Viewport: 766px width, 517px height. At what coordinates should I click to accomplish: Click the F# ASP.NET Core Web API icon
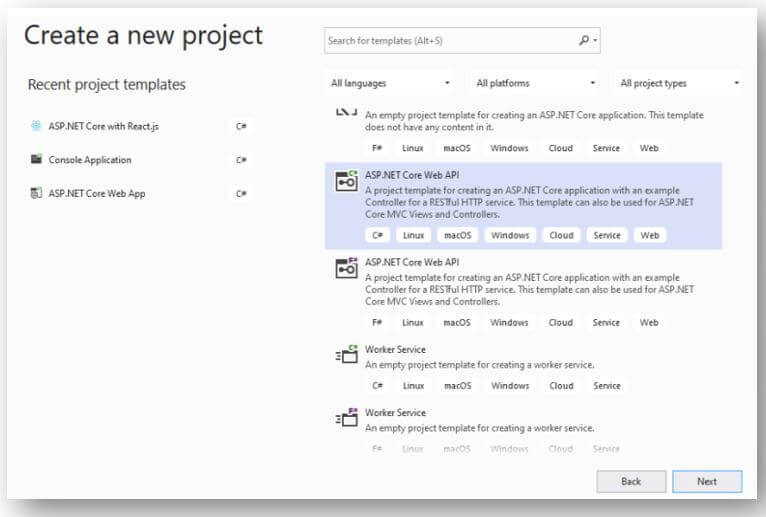346,268
